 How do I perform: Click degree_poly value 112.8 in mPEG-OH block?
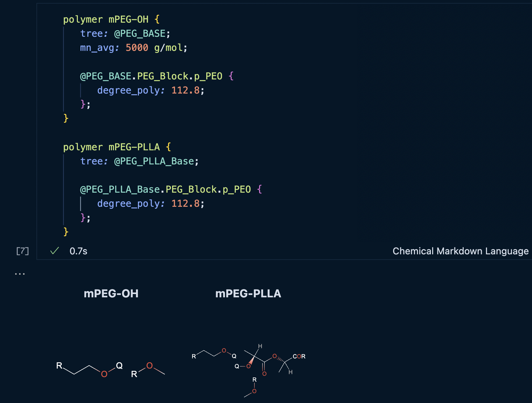(186, 90)
